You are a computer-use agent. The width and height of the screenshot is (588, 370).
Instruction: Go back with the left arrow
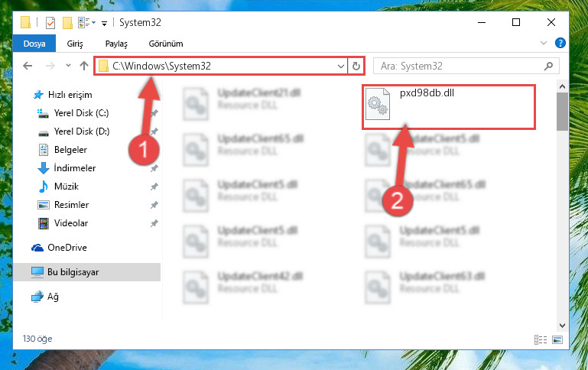tap(28, 66)
